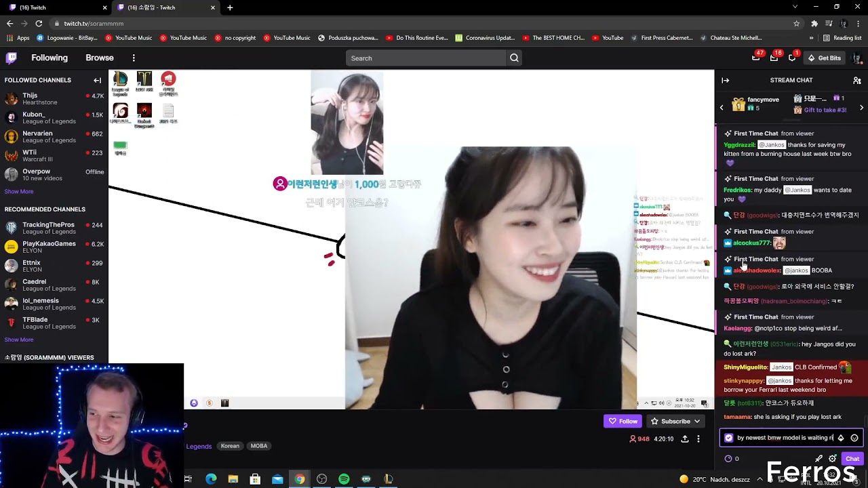868x488 pixels.
Task: Open the Overpow offline channel
Action: pyautogui.click(x=54, y=175)
